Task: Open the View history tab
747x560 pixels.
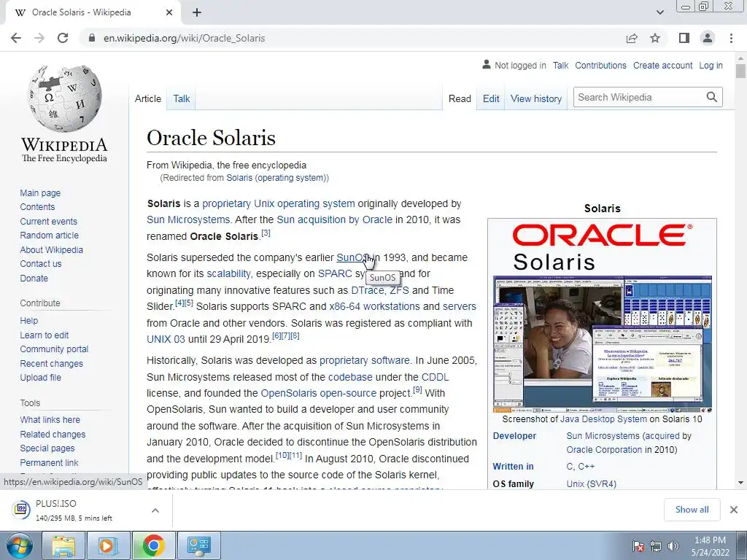Action: pyautogui.click(x=536, y=98)
